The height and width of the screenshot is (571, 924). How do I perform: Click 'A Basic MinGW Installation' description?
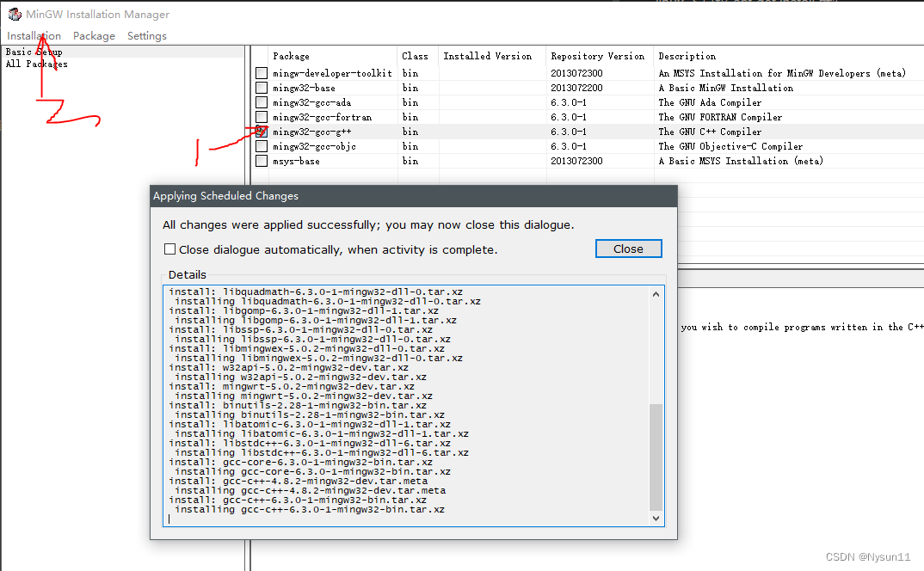click(x=725, y=88)
